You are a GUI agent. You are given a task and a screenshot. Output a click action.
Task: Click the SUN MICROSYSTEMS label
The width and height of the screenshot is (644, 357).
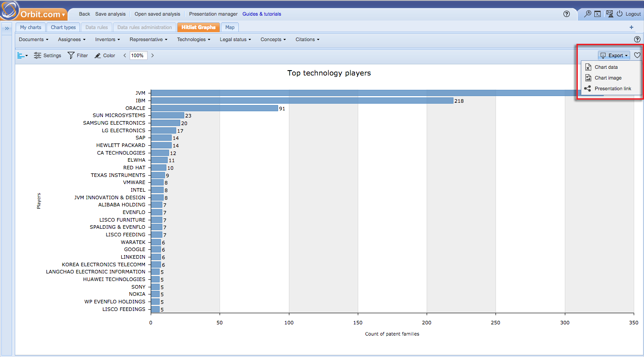119,115
